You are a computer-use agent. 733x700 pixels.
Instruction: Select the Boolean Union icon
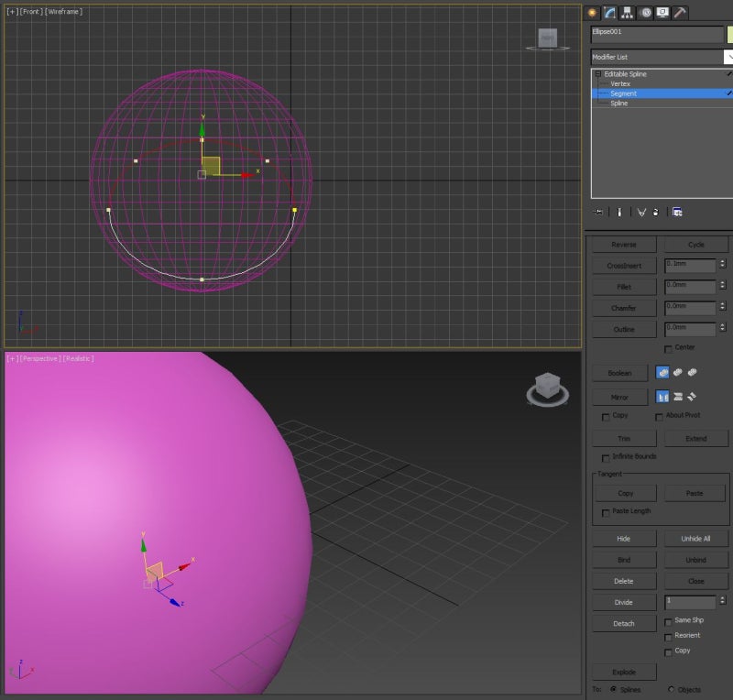pyautogui.click(x=663, y=373)
